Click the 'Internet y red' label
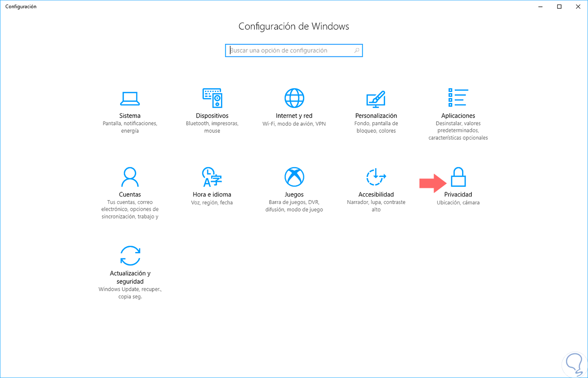The width and height of the screenshot is (588, 378). pos(294,116)
